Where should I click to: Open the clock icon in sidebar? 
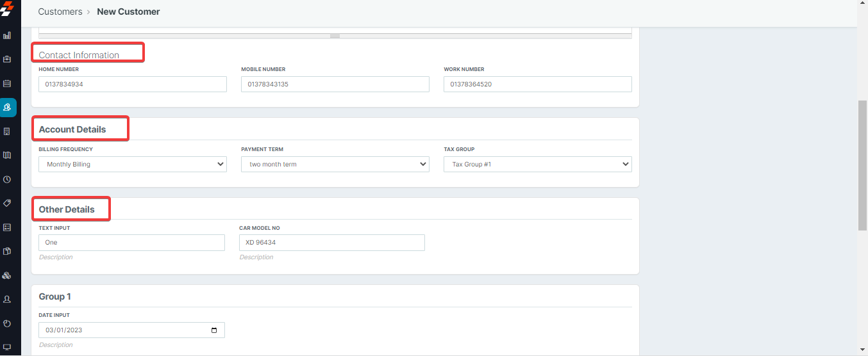(7, 180)
